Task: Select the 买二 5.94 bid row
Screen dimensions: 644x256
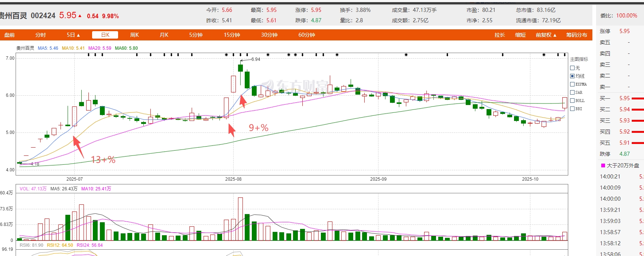Action: [x=622, y=109]
